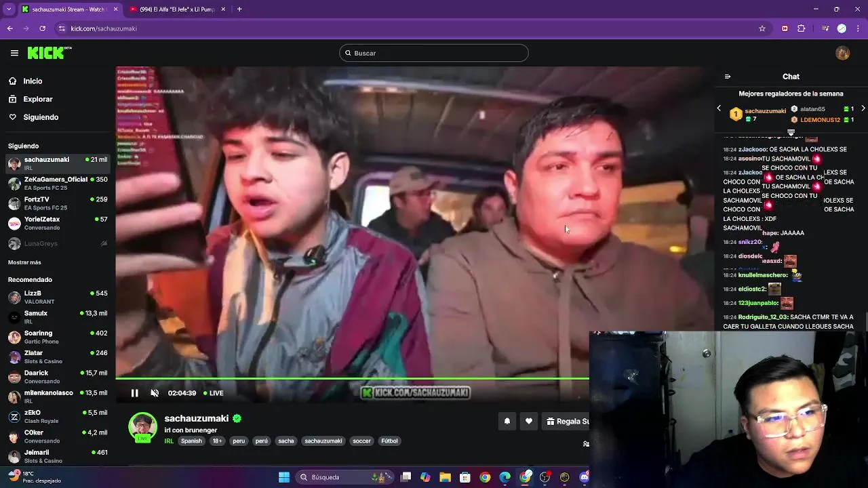Show previous top gifters
Image resolution: width=868 pixels, height=488 pixels.
(719, 108)
